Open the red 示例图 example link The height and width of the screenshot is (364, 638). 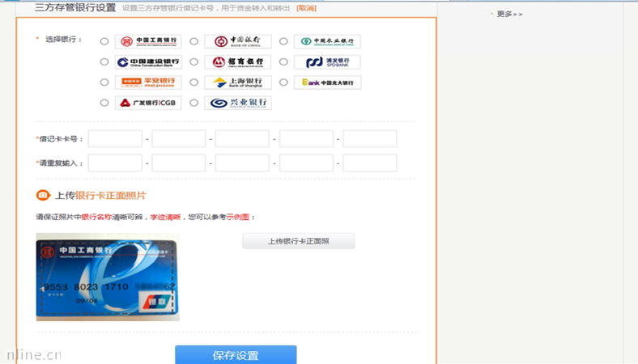click(x=238, y=217)
